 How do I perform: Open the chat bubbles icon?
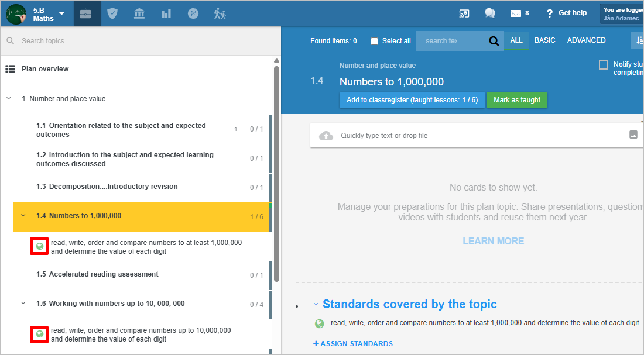point(490,13)
